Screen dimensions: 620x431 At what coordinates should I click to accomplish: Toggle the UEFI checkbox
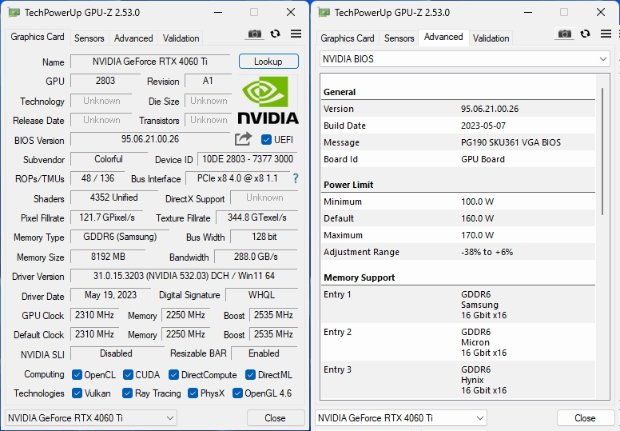[x=266, y=140]
